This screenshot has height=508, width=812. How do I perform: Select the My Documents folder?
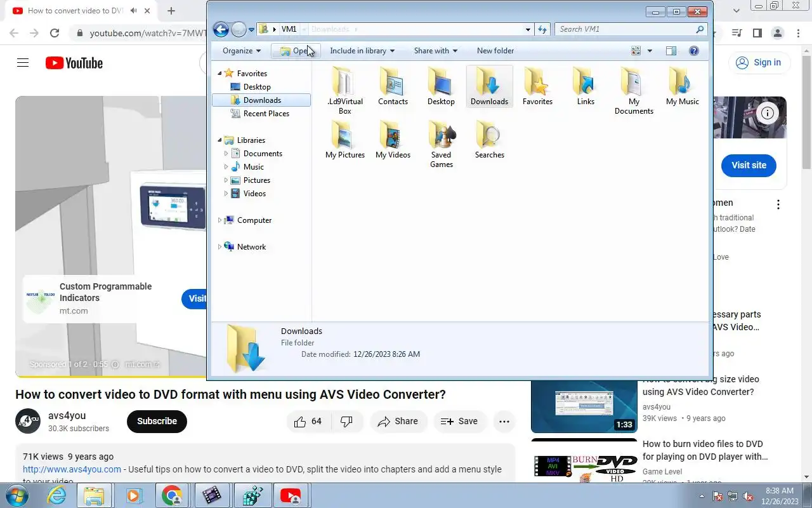[x=634, y=91]
